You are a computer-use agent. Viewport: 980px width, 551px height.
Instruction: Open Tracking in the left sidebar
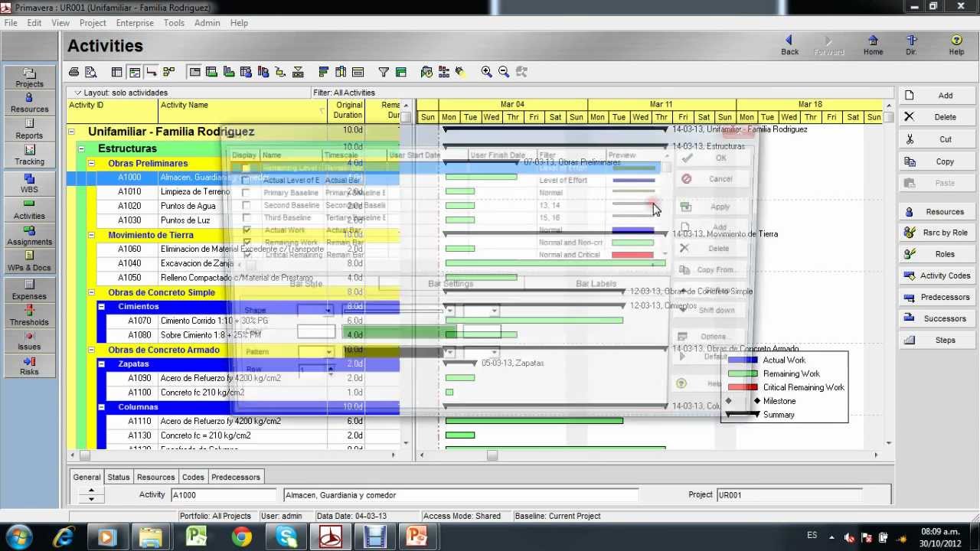(x=29, y=155)
